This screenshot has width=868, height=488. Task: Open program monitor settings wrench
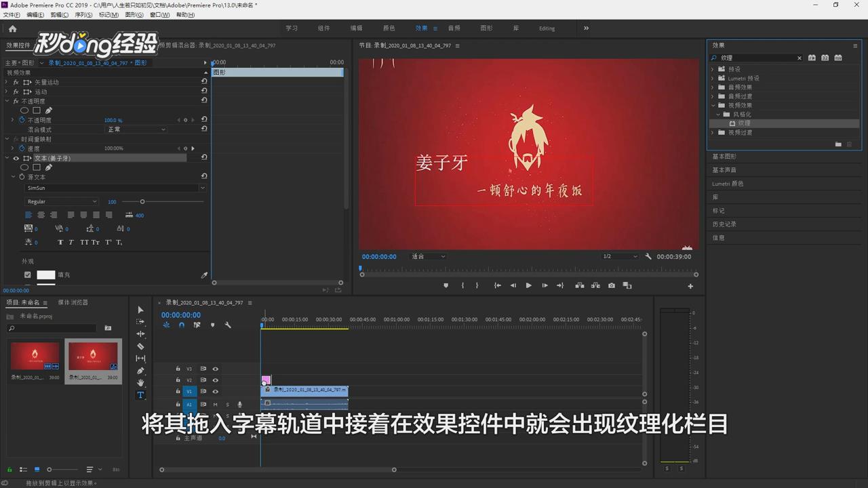tap(648, 256)
